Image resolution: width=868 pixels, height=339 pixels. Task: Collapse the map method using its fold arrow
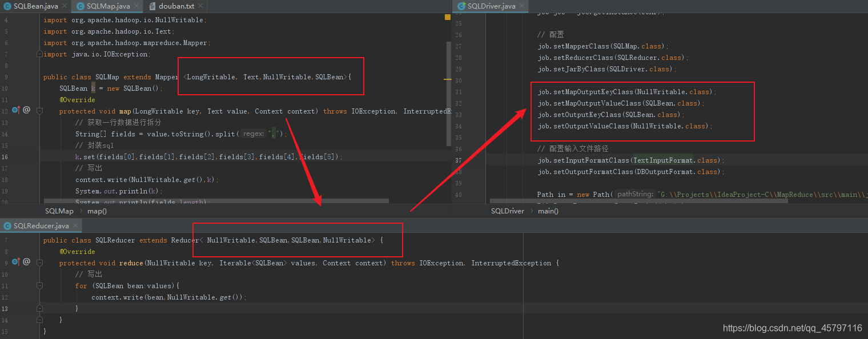(39, 110)
